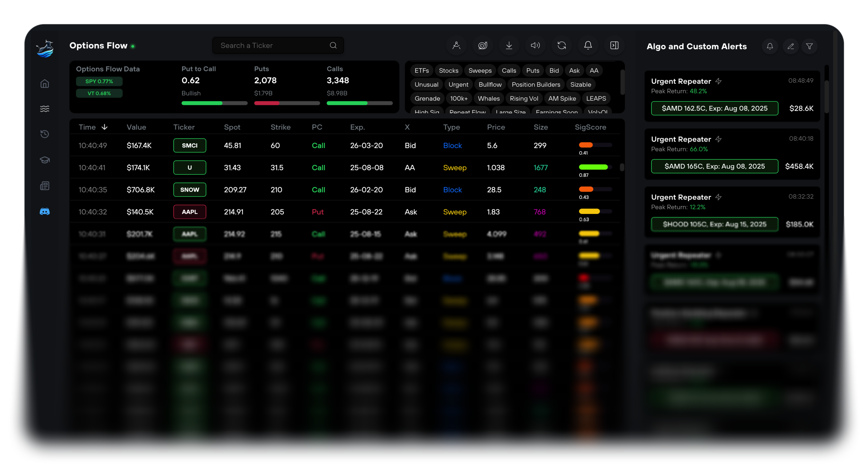The height and width of the screenshot is (469, 868).
Task: Enable the Bullflow filter chip
Action: [490, 85]
